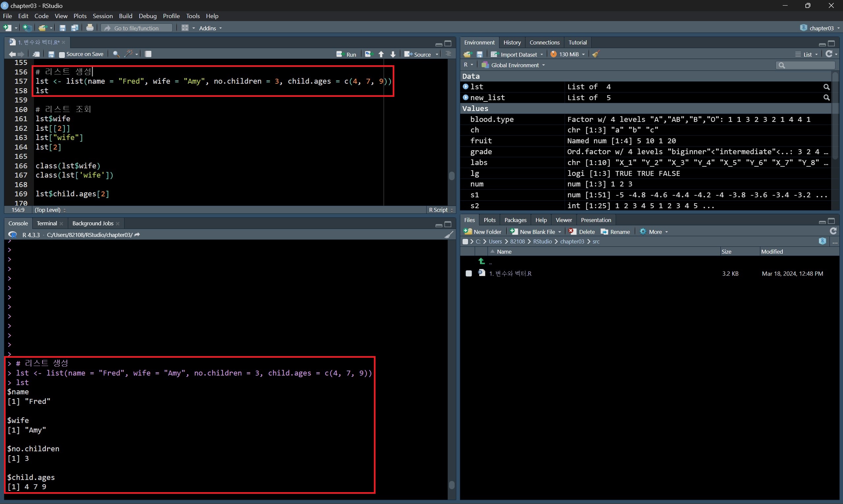The image size is (843, 504).
Task: Check the box for 1. 변수와 벡터.R file
Action: tap(468, 273)
